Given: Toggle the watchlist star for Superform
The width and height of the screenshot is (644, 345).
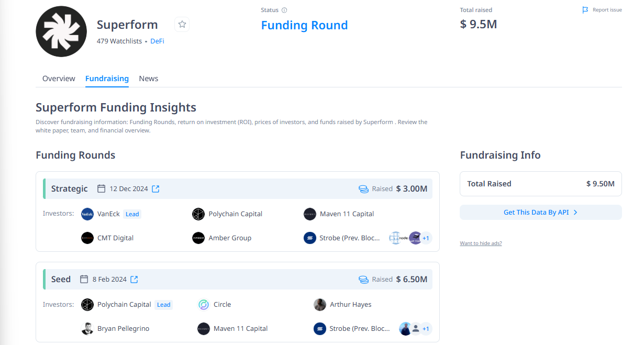Looking at the screenshot, I should pyautogui.click(x=182, y=24).
